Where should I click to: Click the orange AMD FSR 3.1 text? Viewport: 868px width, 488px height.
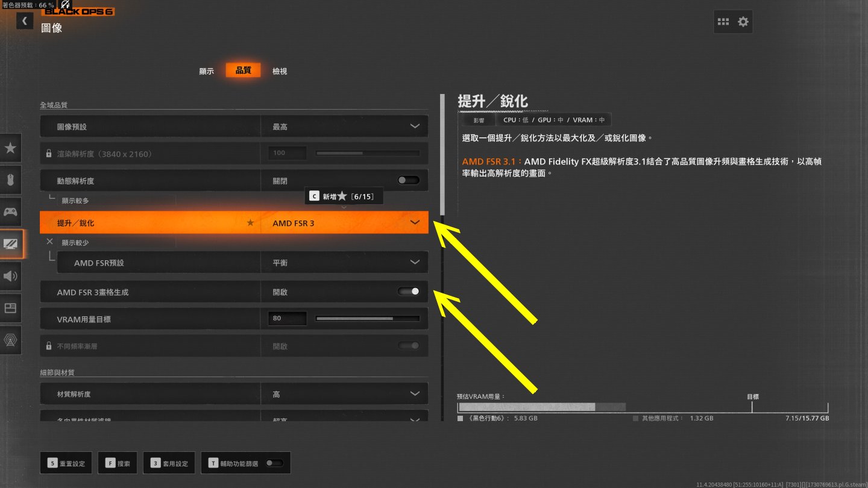[492, 162]
